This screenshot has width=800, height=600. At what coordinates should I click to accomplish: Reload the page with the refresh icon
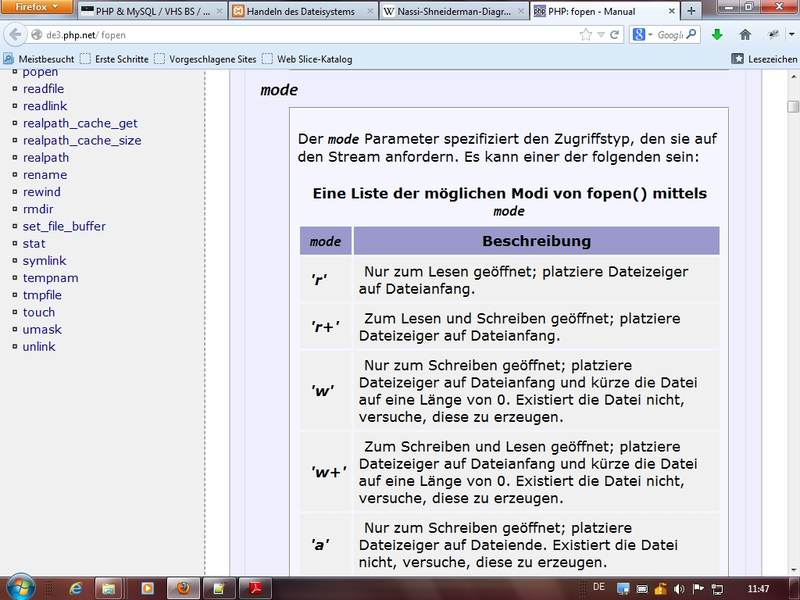pos(614,34)
